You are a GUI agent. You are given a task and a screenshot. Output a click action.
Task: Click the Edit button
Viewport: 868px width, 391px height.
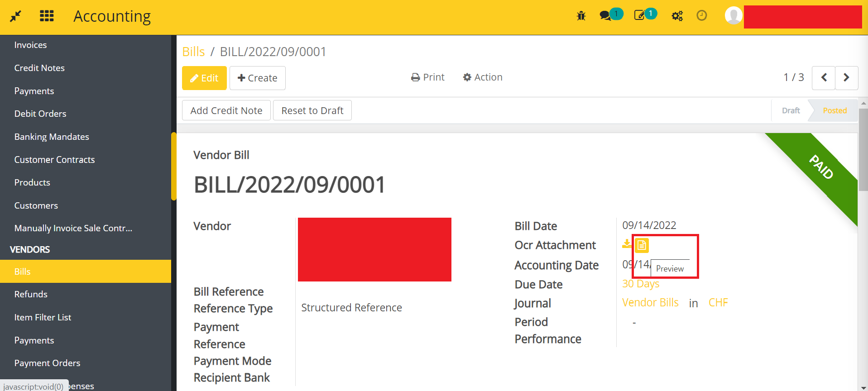tap(204, 78)
